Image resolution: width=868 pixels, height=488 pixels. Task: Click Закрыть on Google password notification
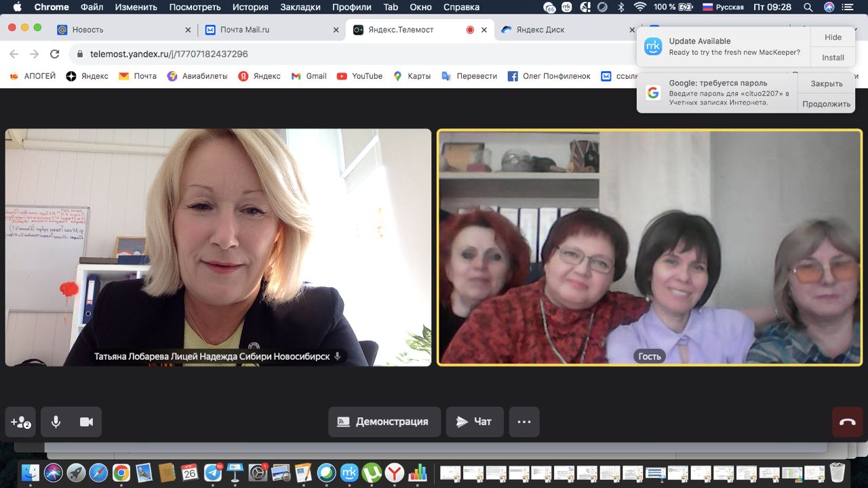click(826, 83)
